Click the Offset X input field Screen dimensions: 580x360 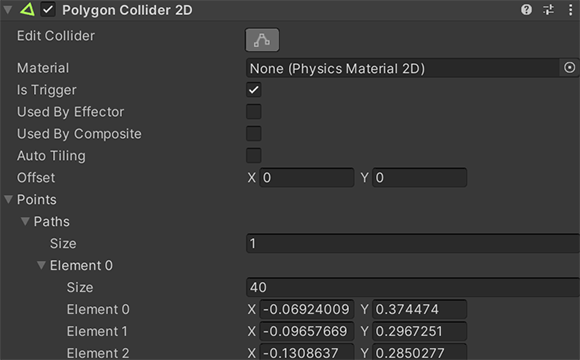click(x=307, y=178)
